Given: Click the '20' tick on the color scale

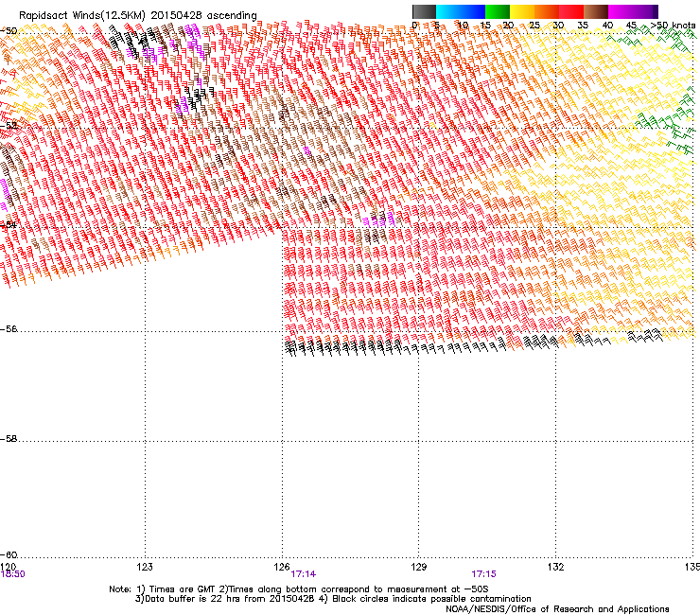Looking at the screenshot, I should (508, 25).
